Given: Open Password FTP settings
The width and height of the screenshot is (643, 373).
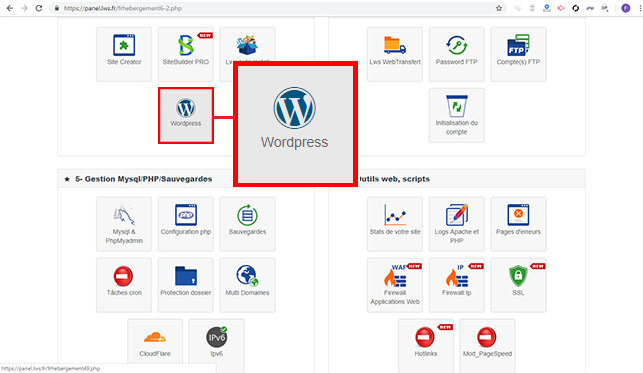Looking at the screenshot, I should pyautogui.click(x=456, y=54).
